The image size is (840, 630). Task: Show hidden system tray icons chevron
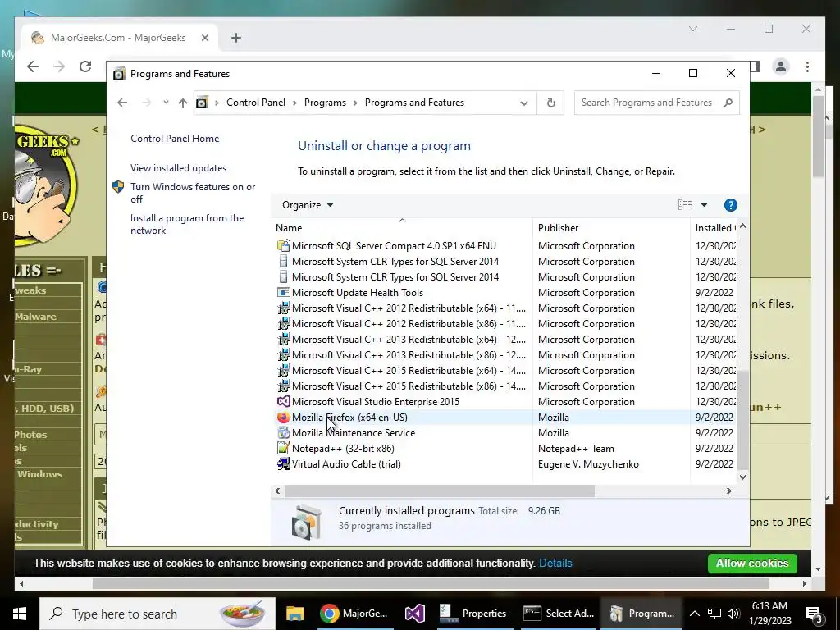pos(694,614)
